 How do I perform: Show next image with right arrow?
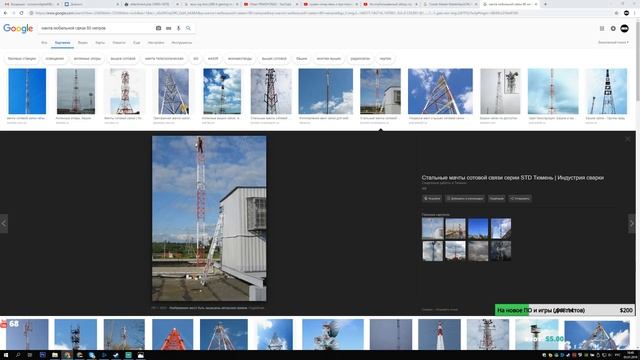coord(631,223)
